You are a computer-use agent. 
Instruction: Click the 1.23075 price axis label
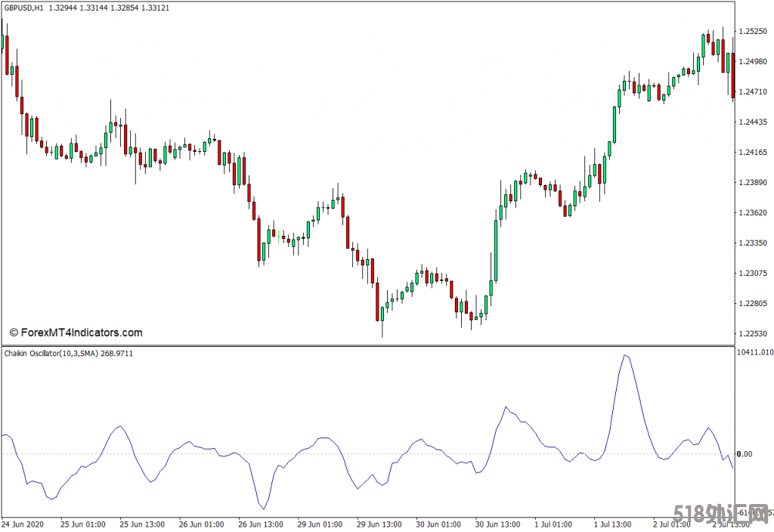point(753,273)
